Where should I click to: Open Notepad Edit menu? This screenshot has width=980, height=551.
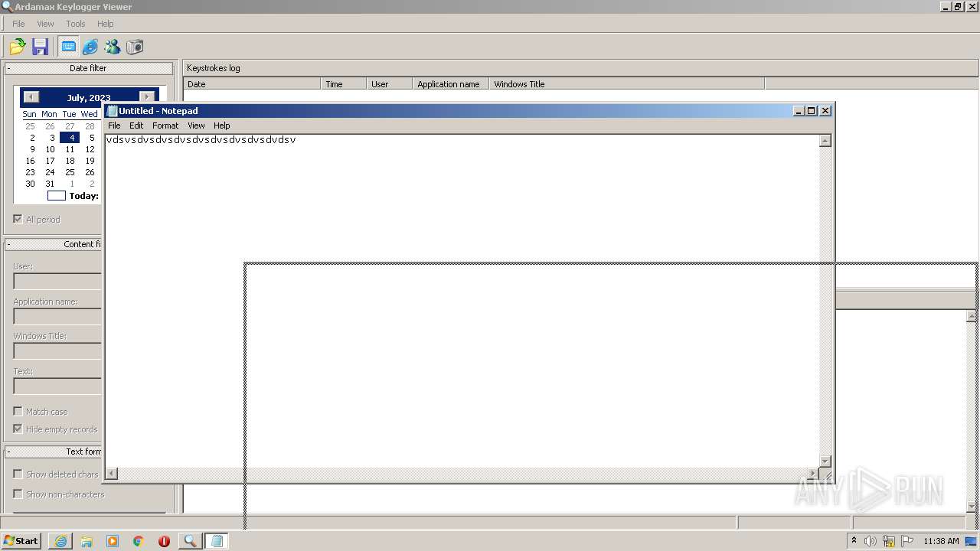tap(136, 126)
